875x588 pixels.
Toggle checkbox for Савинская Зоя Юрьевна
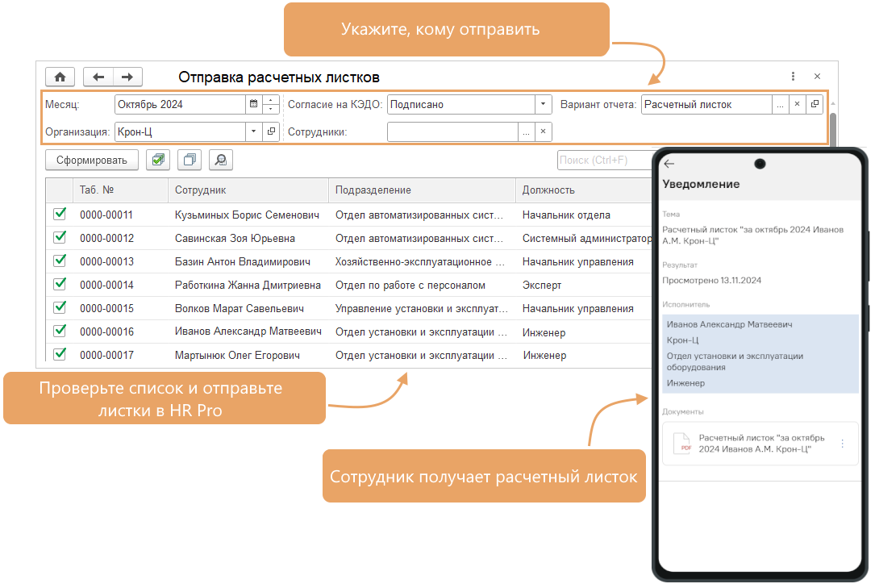[60, 238]
